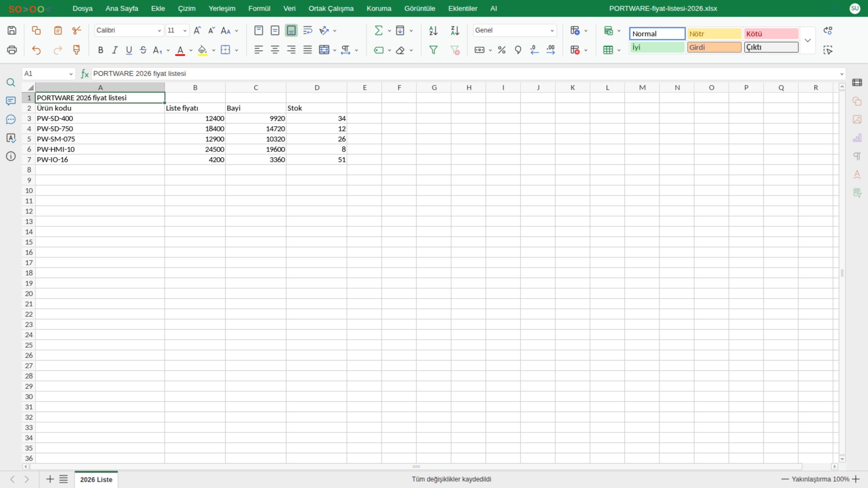Apply the İyi cell style
Viewport: 868px width, 488px height.
(657, 47)
